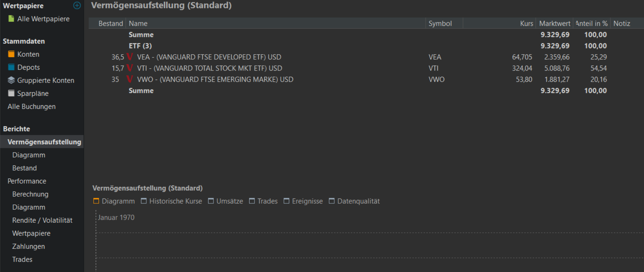The width and height of the screenshot is (644, 272).
Task: Click the Vanguard logo beside VTI
Action: tap(130, 68)
